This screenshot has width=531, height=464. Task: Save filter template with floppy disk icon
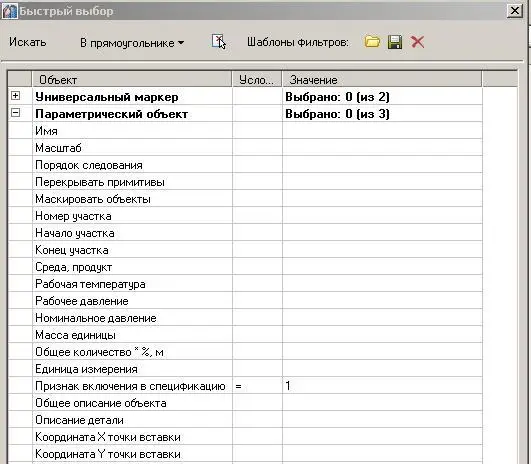(x=395, y=42)
